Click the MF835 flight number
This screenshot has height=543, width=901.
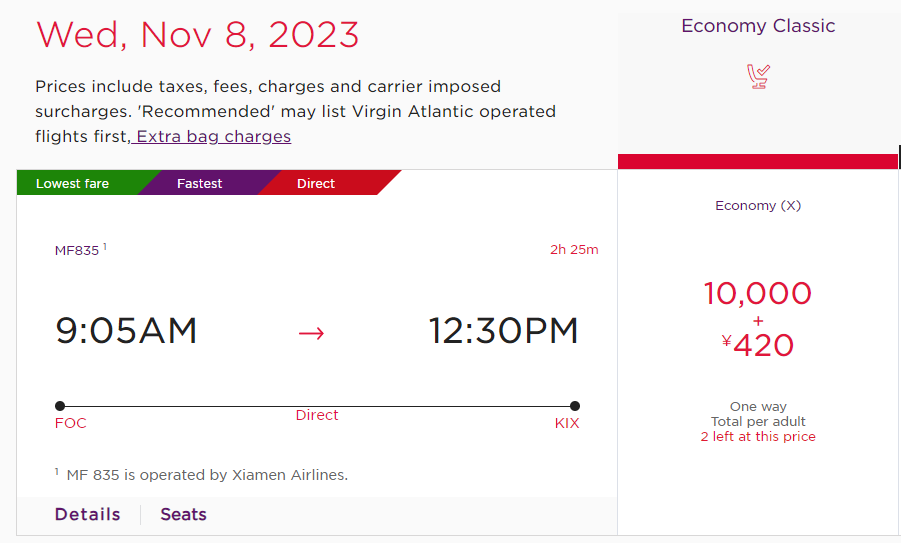pos(77,251)
